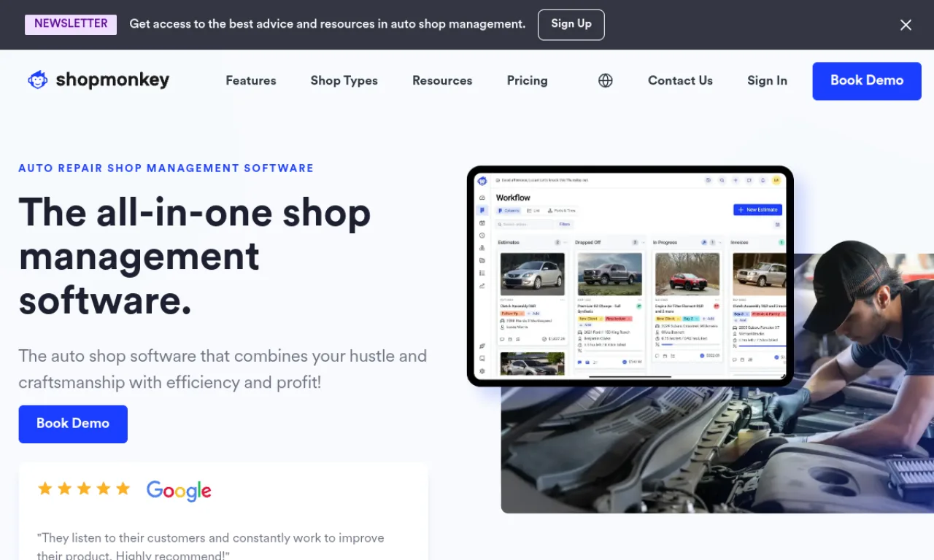The width and height of the screenshot is (934, 560).
Task: Open the Shop Types menu
Action: coord(344,81)
